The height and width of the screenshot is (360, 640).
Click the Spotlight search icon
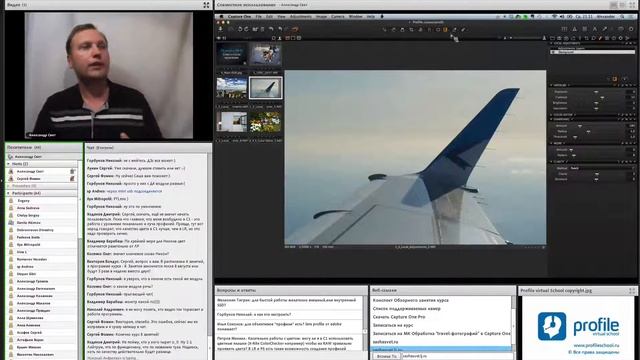(623, 17)
